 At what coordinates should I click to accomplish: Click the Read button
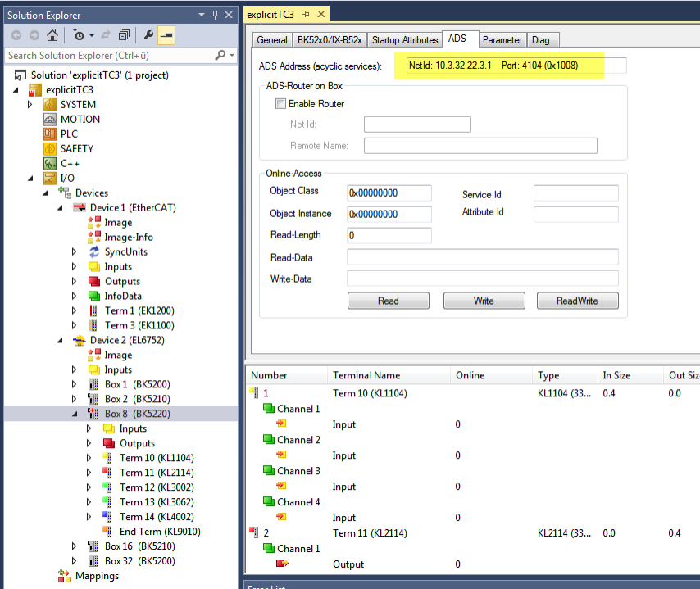pos(389,301)
